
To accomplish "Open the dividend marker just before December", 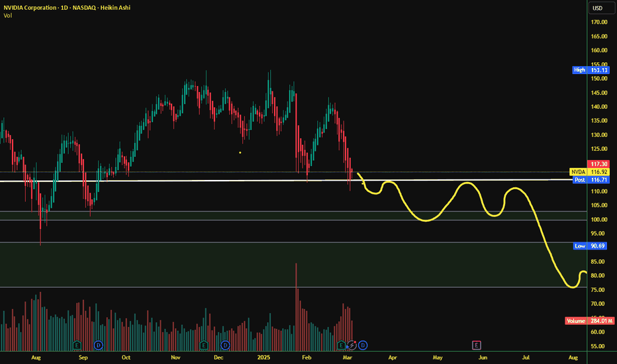I will click(x=225, y=345).
